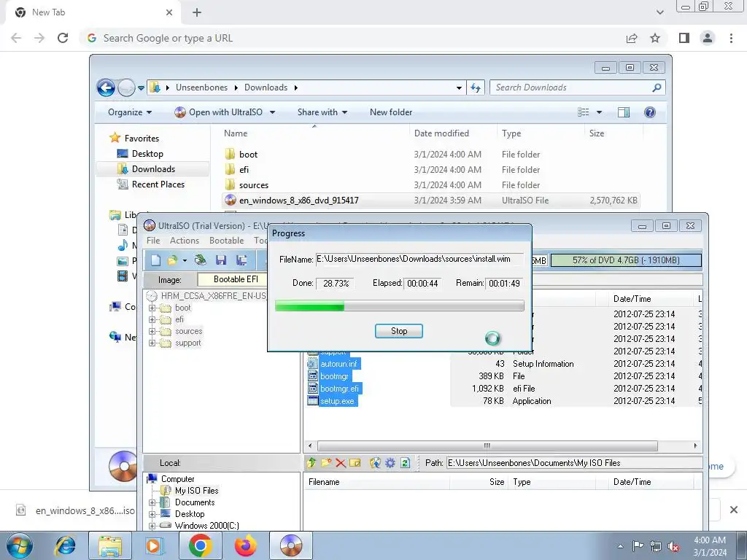Click Filename column header in local file list
The height and width of the screenshot is (560, 747).
pyautogui.click(x=324, y=482)
